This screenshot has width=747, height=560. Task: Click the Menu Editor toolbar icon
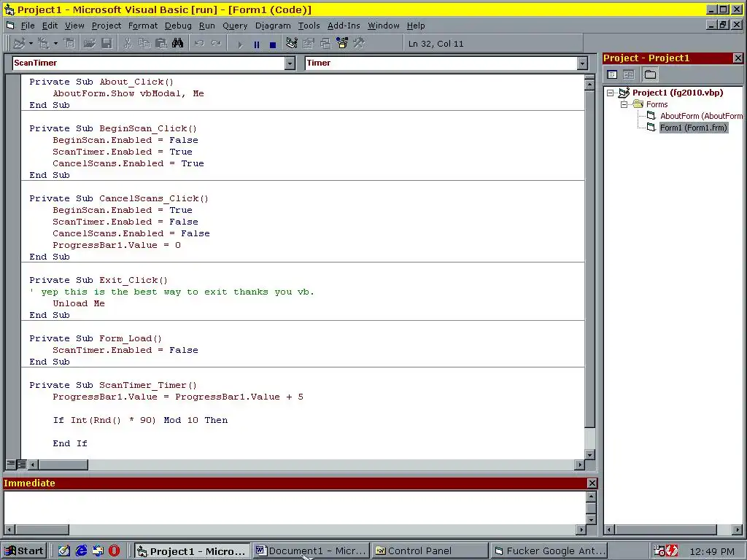[69, 43]
